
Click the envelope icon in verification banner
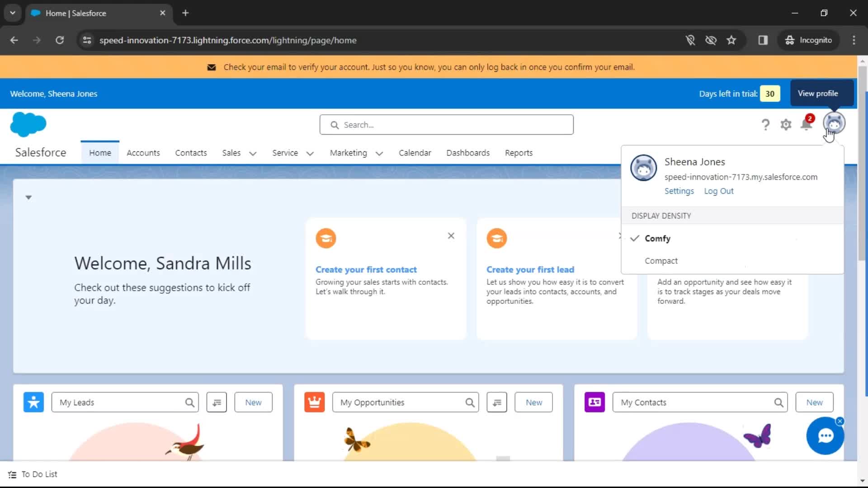coord(211,67)
